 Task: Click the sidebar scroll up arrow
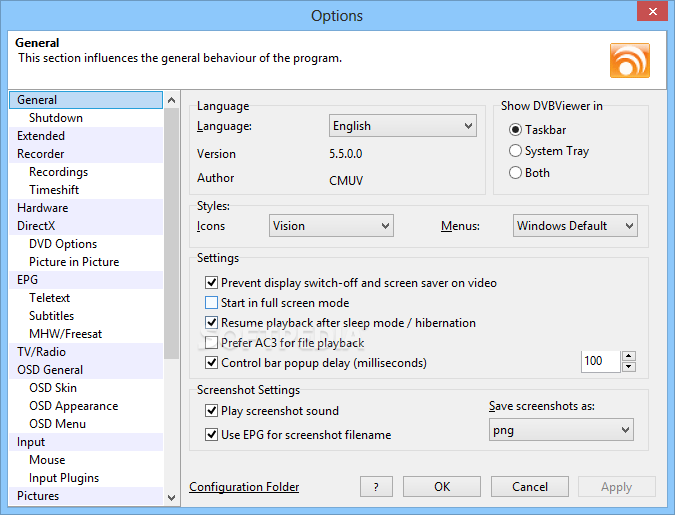171,100
